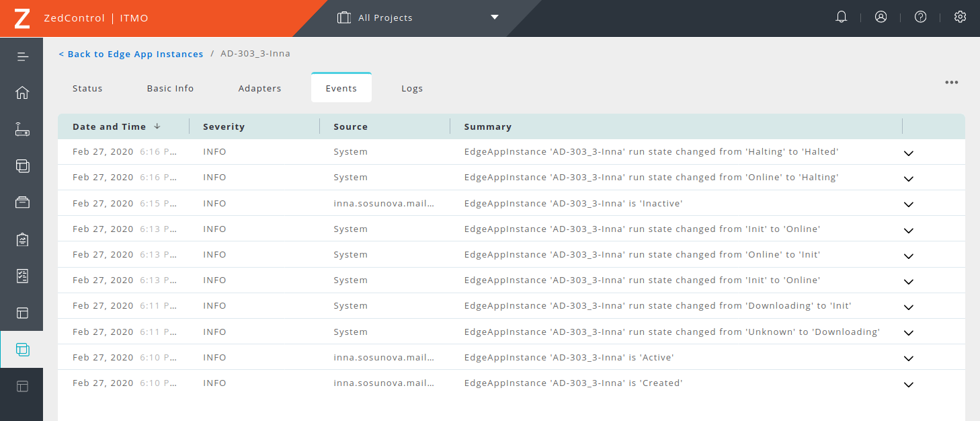980x421 pixels.
Task: Open the three-dot more options menu
Action: (951, 83)
